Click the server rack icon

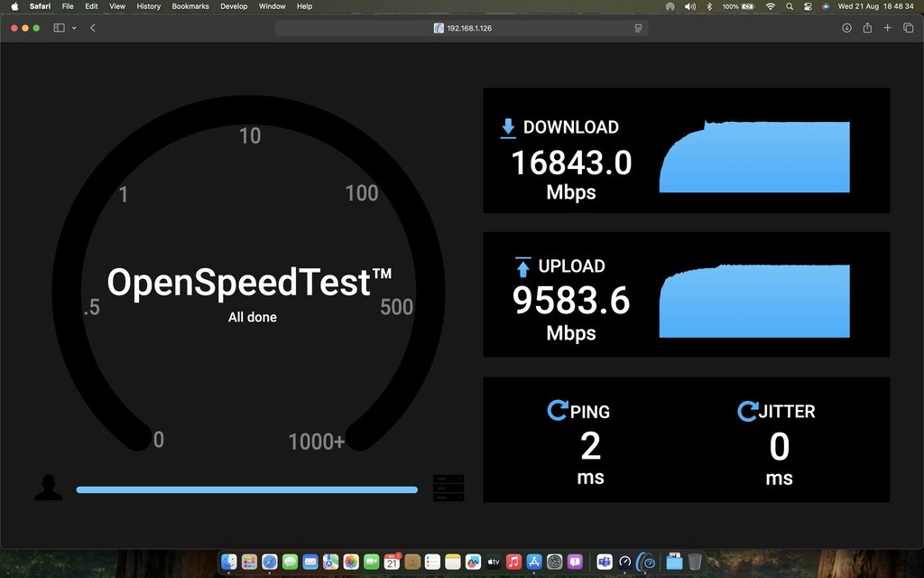[x=448, y=489]
